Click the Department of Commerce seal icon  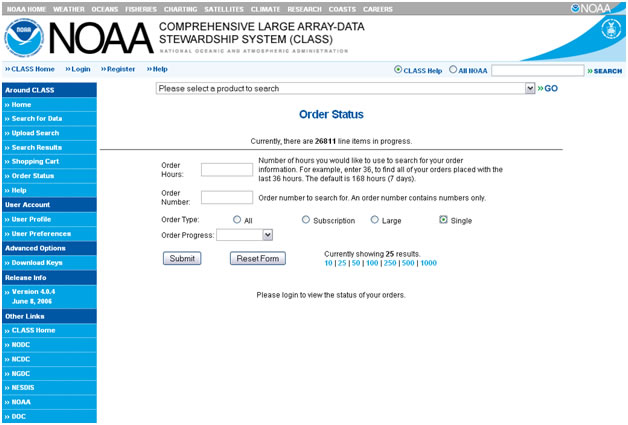[611, 29]
